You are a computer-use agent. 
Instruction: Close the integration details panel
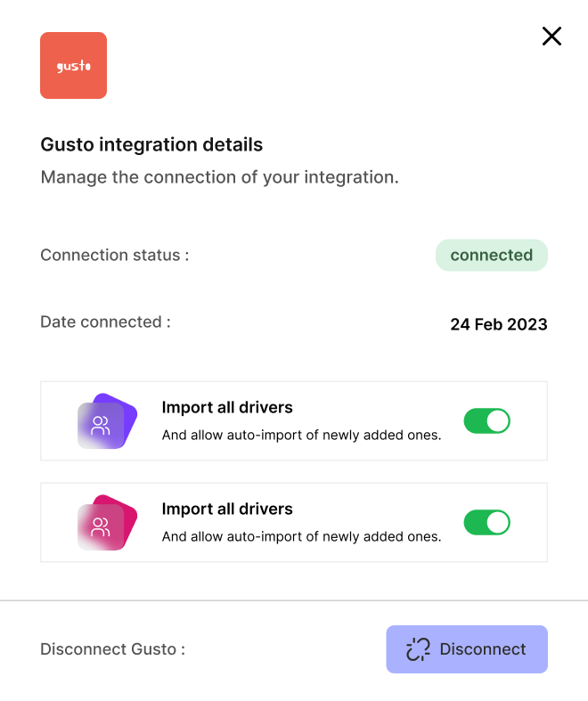point(551,37)
